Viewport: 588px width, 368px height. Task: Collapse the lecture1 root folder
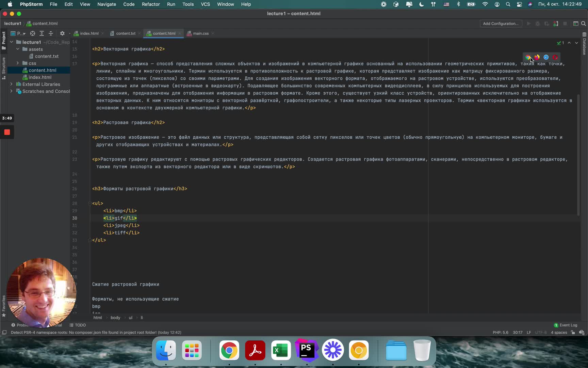click(12, 42)
